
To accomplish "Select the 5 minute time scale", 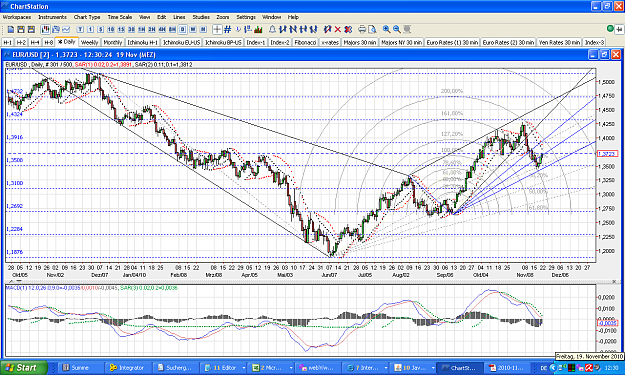I will (x=100, y=29).
